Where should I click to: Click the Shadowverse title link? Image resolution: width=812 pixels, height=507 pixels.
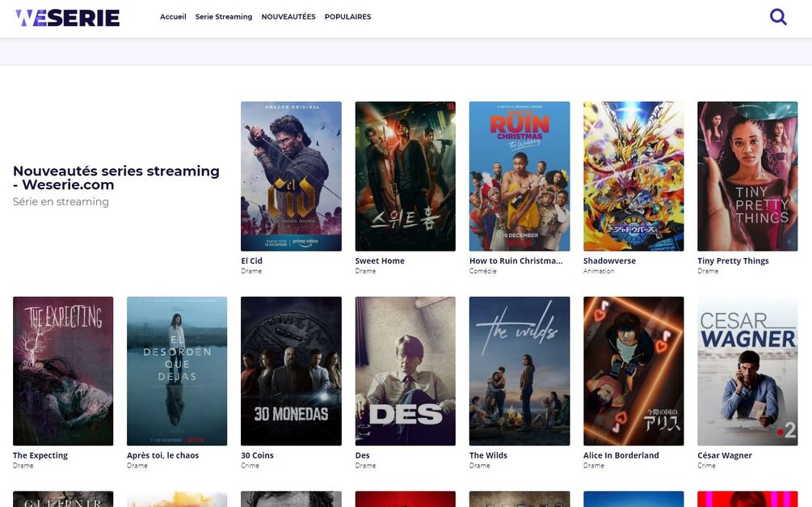coord(609,260)
